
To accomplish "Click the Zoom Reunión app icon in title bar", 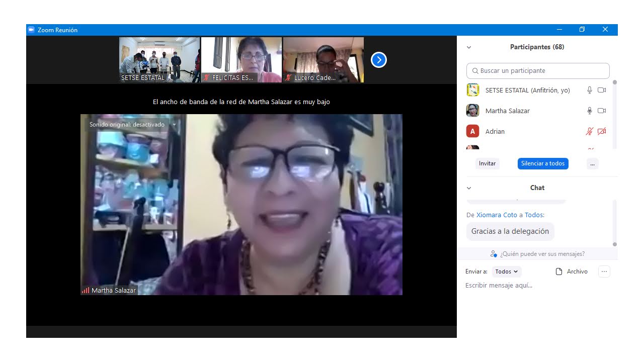I will click(31, 30).
